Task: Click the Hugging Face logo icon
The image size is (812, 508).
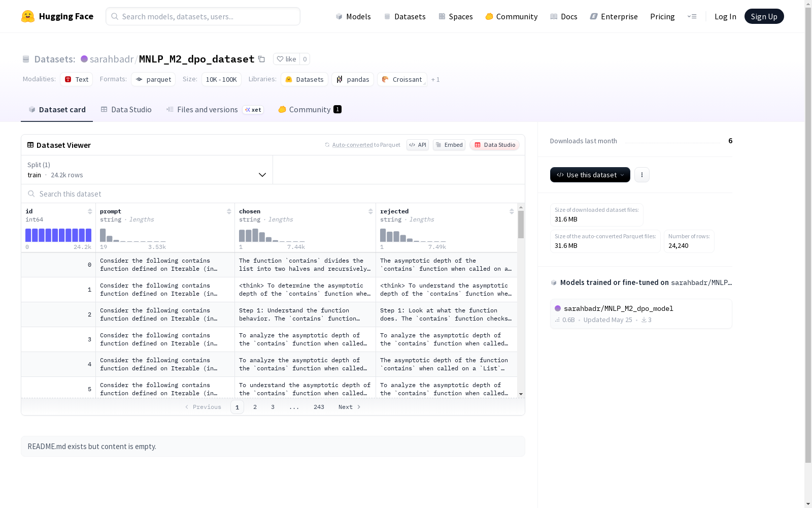Action: [28, 16]
